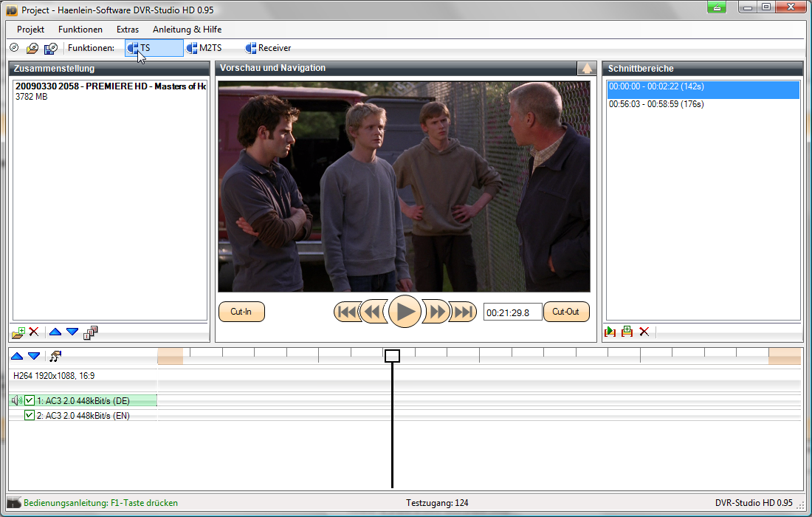Rewind with the double-left arrow button
Image resolution: width=812 pixels, height=517 pixels.
tap(372, 312)
